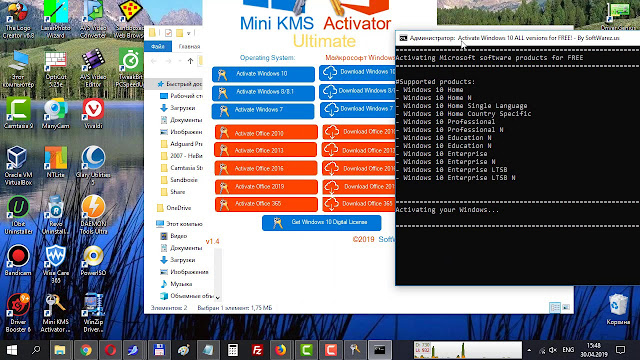Viewport: 640px width, 360px height.
Task: Open Recycle Bin on desktop
Action: pos(618,310)
